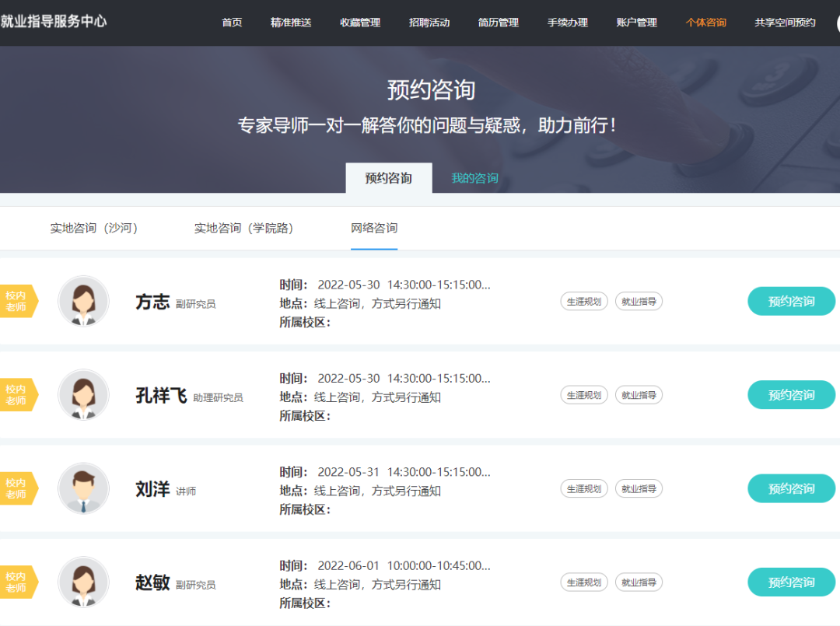Book consultation with 方志 via 预约咨询
This screenshot has height=626, width=840.
coord(791,302)
